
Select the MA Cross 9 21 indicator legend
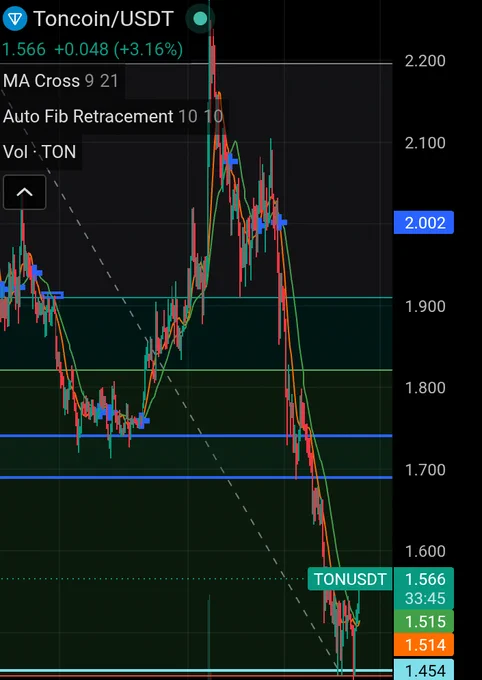click(x=61, y=81)
